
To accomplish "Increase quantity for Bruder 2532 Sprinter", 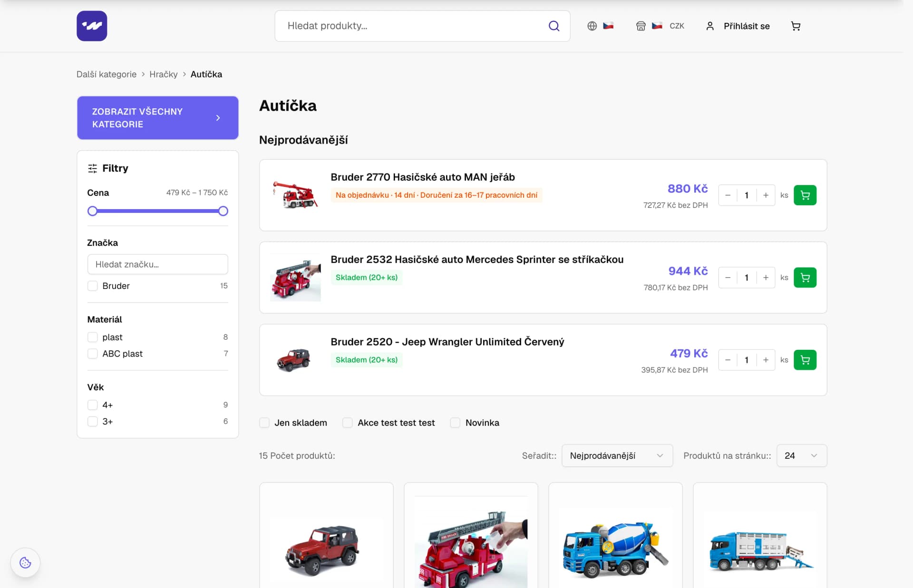I will pos(766,278).
